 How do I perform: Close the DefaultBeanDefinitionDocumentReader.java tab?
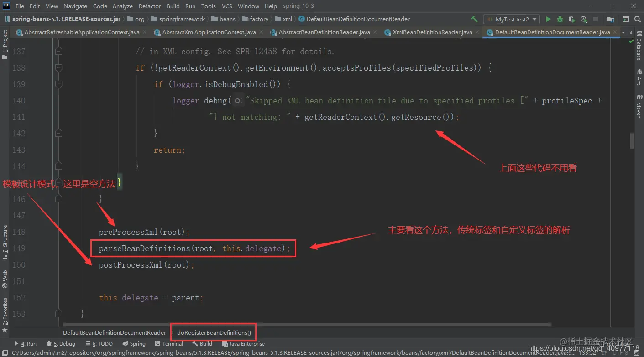point(614,32)
